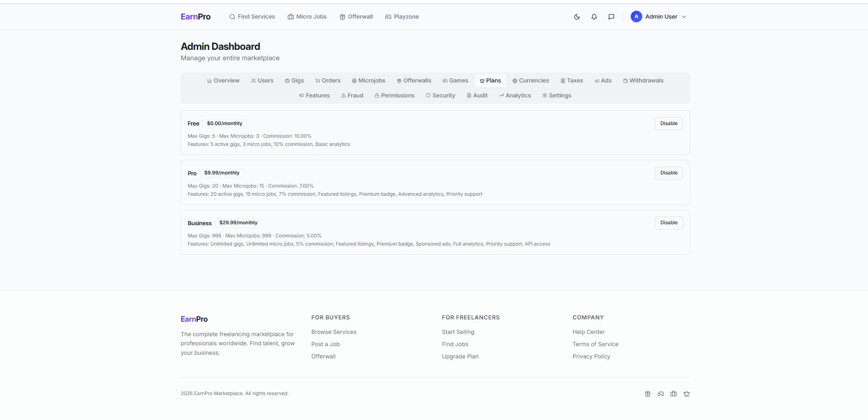Click the "Commission: 7.00%" limits line
The height and width of the screenshot is (420, 868).
click(251, 186)
